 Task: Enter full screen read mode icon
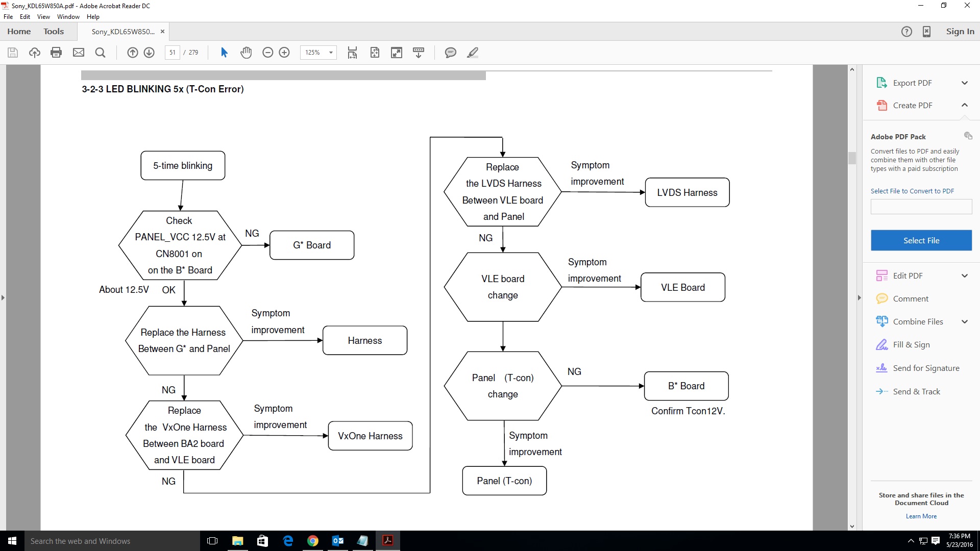tap(397, 53)
